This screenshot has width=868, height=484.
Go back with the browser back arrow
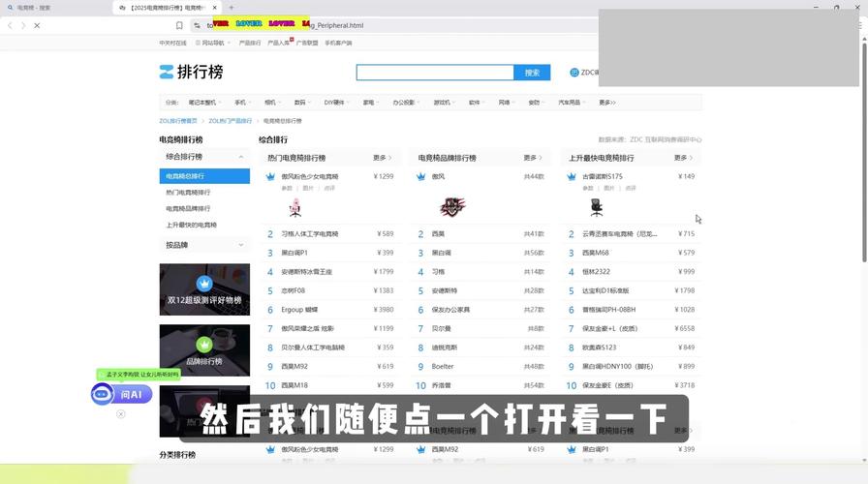click(x=10, y=25)
